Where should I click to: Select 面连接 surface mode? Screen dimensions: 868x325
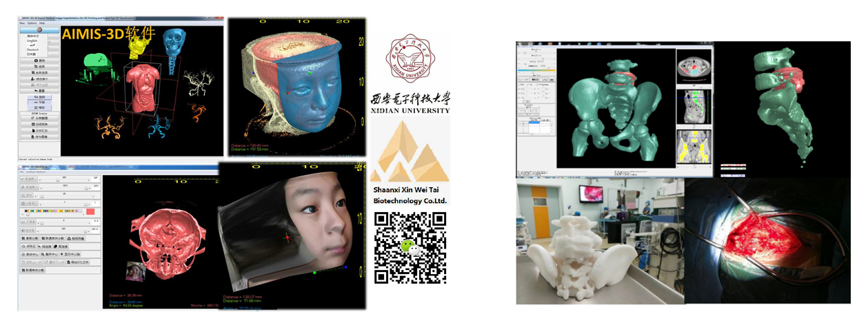[61, 247]
